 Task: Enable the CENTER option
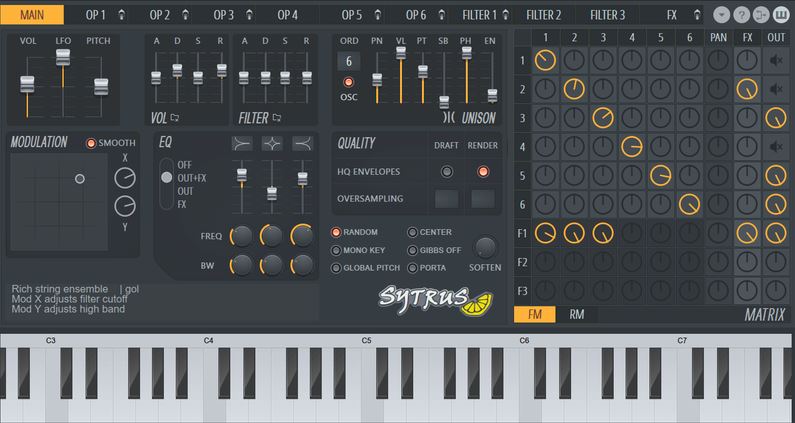click(412, 232)
